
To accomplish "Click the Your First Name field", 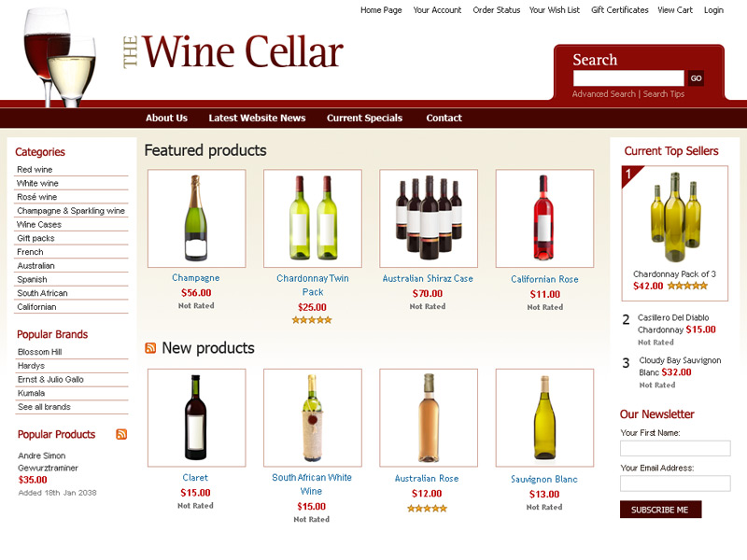I will point(675,449).
